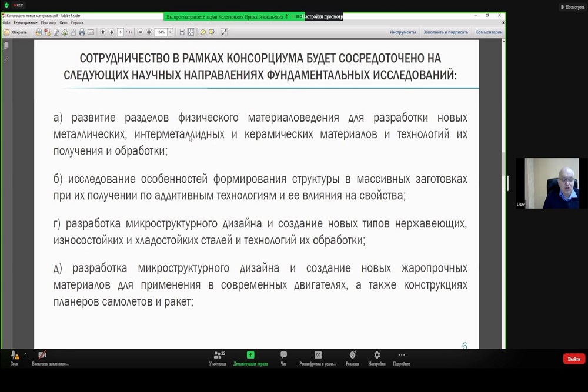Click the zoom in plus button
The height and width of the screenshot is (392, 588).
[149, 32]
